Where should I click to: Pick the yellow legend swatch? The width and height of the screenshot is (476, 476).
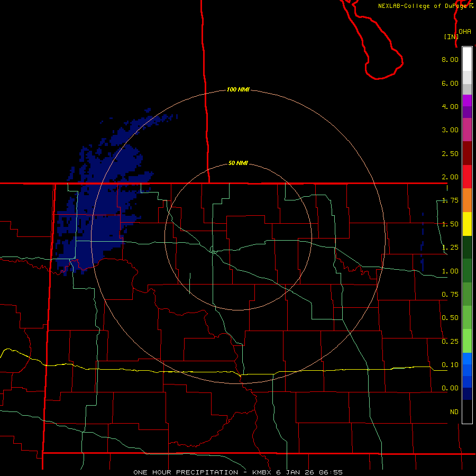pos(467,224)
